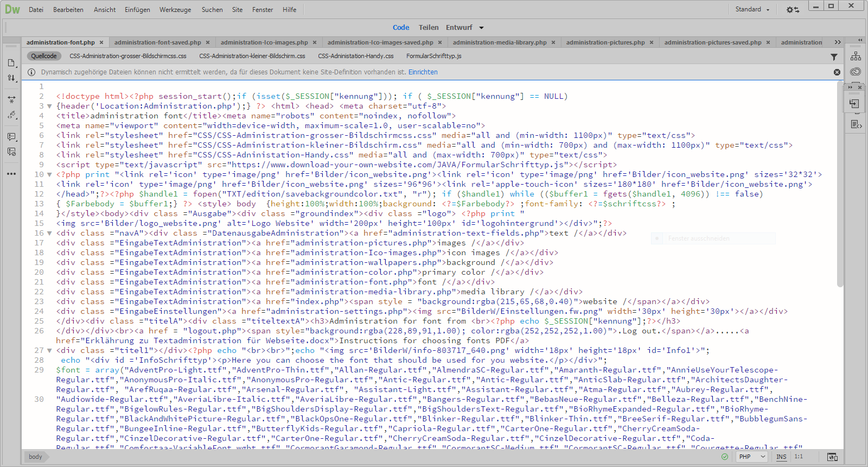Image resolution: width=868 pixels, height=467 pixels.
Task: Collapse code block at line 27
Action: (49, 351)
